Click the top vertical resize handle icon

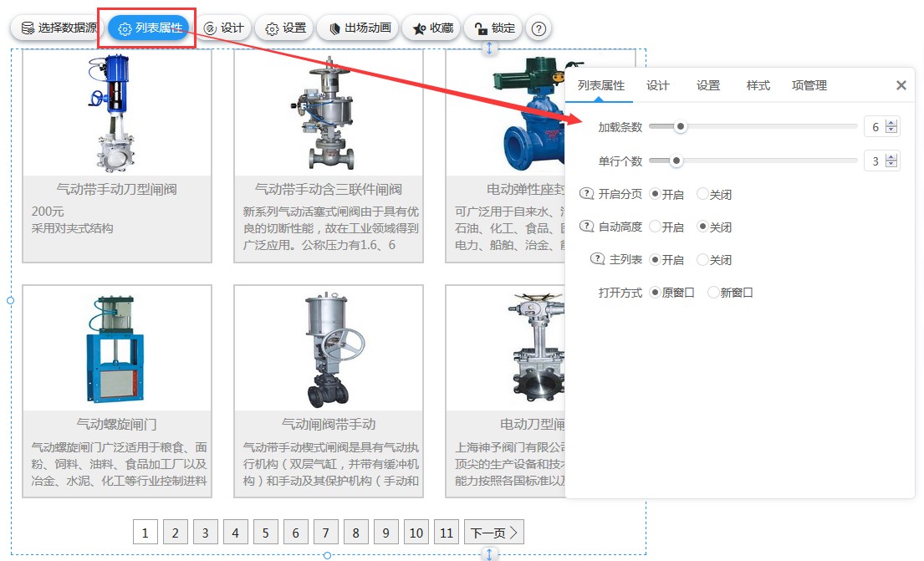pyautogui.click(x=488, y=48)
